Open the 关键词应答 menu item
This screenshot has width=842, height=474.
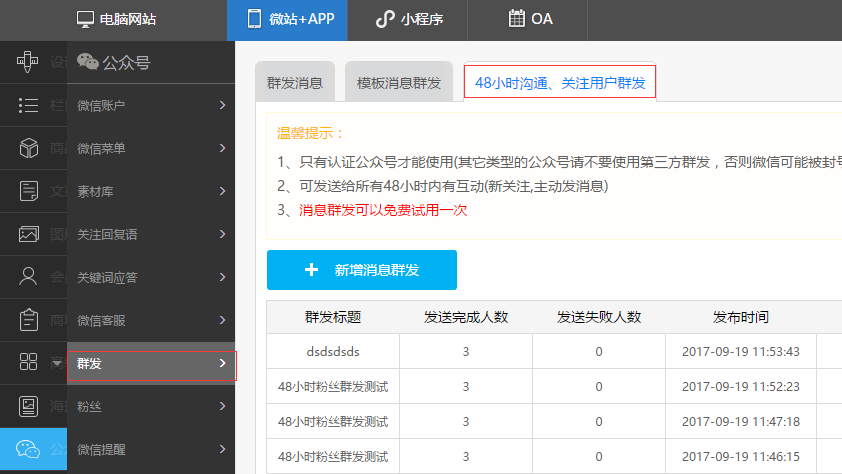(x=151, y=277)
